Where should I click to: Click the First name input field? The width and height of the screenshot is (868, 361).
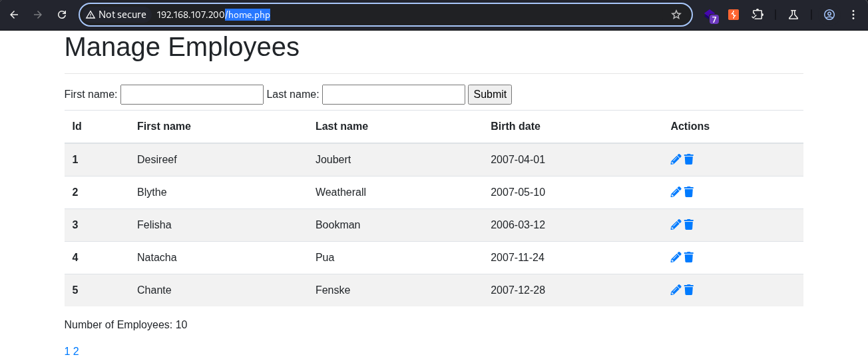pos(192,95)
